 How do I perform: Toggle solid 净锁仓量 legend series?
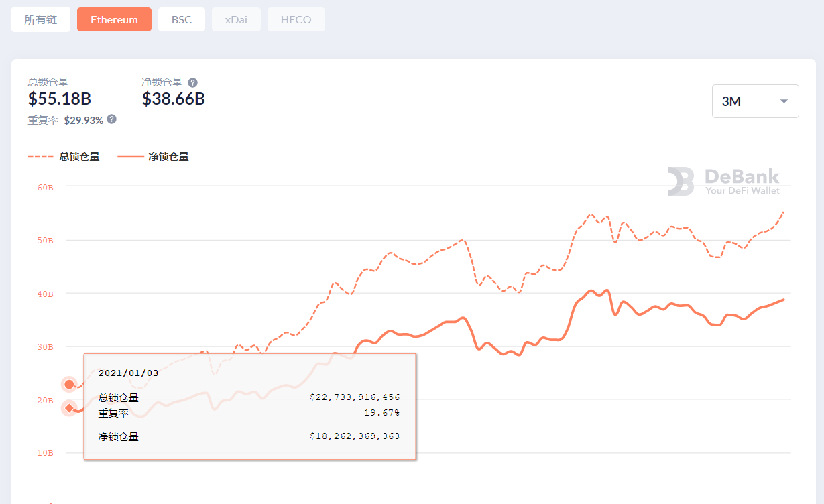153,157
